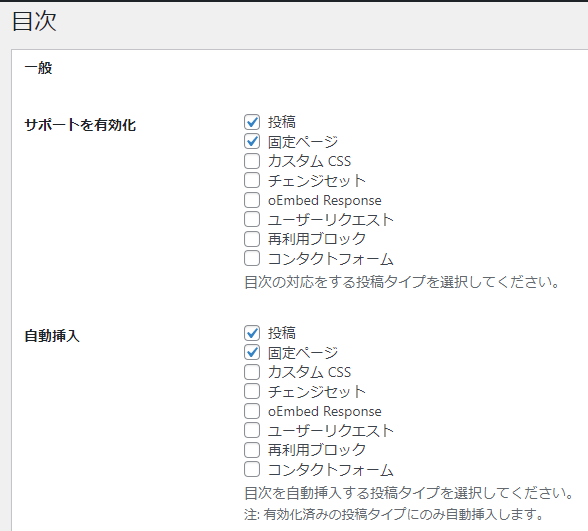
Task: Enable カスタム CSS under サポートを有効化
Action: (x=252, y=161)
